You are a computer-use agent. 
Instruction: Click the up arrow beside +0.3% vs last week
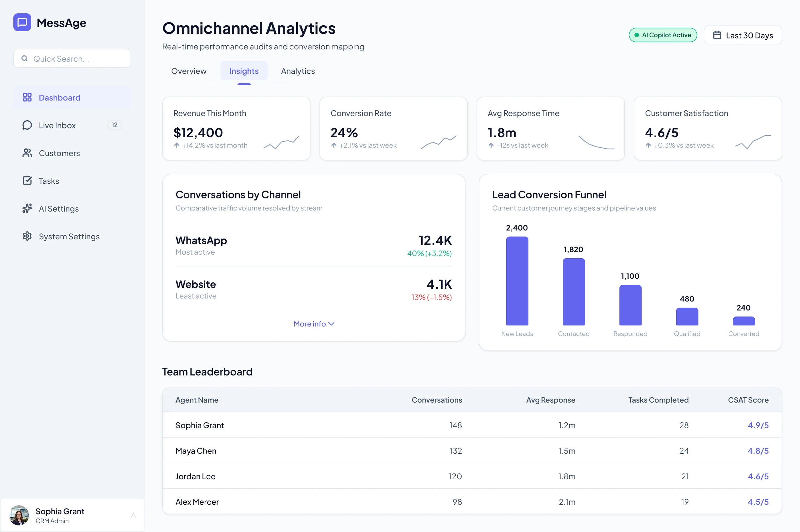coord(648,145)
